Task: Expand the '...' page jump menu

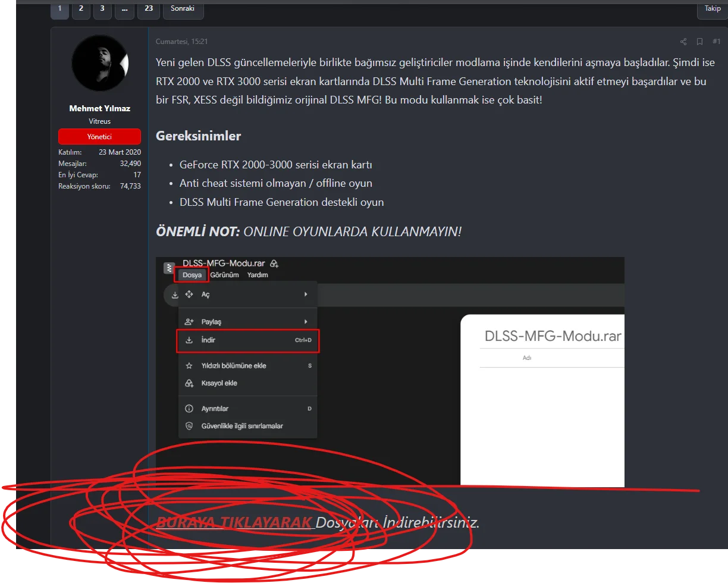Action: click(124, 9)
